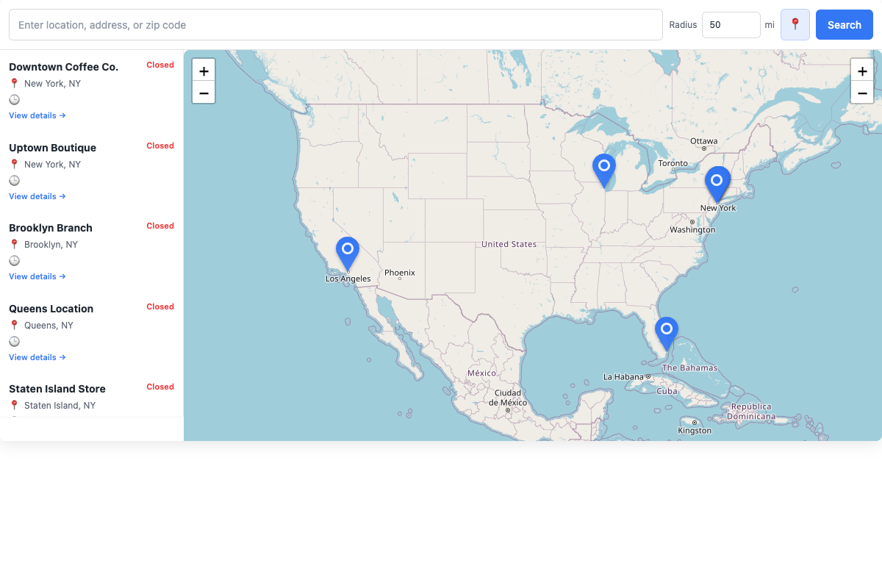The image size is (882, 588).
Task: Click the Queens, NY address text
Action: coord(49,326)
